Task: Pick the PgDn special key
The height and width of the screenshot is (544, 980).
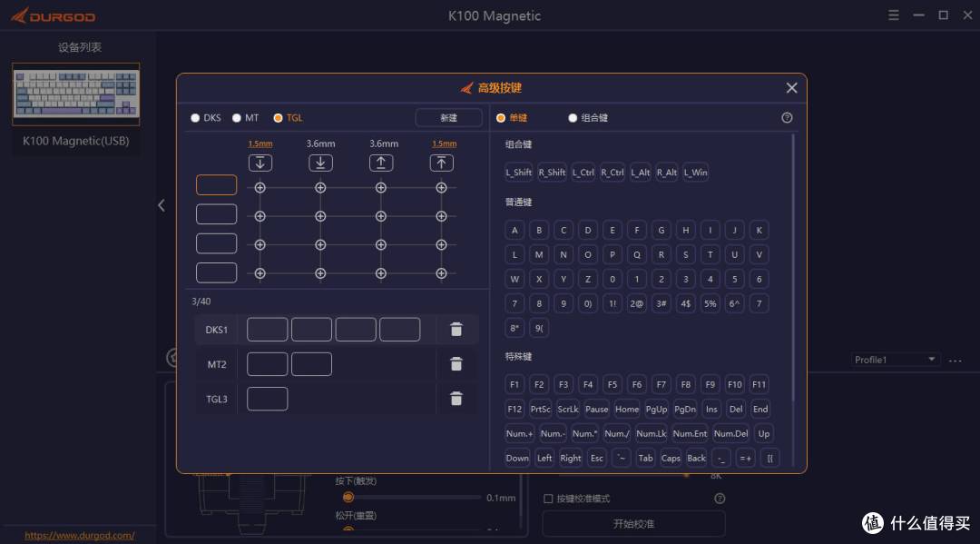Action: click(685, 409)
